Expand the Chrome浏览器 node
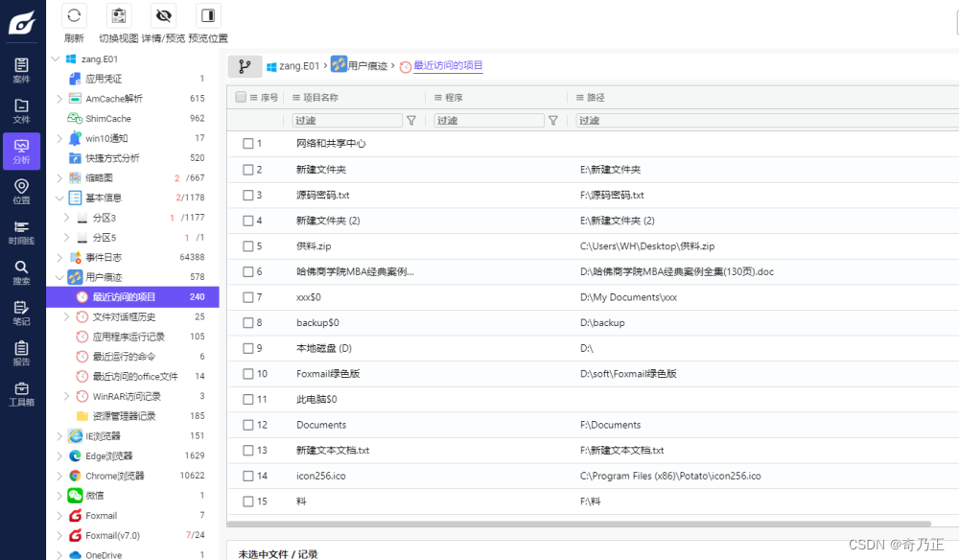Image resolution: width=959 pixels, height=560 pixels. coord(59,476)
